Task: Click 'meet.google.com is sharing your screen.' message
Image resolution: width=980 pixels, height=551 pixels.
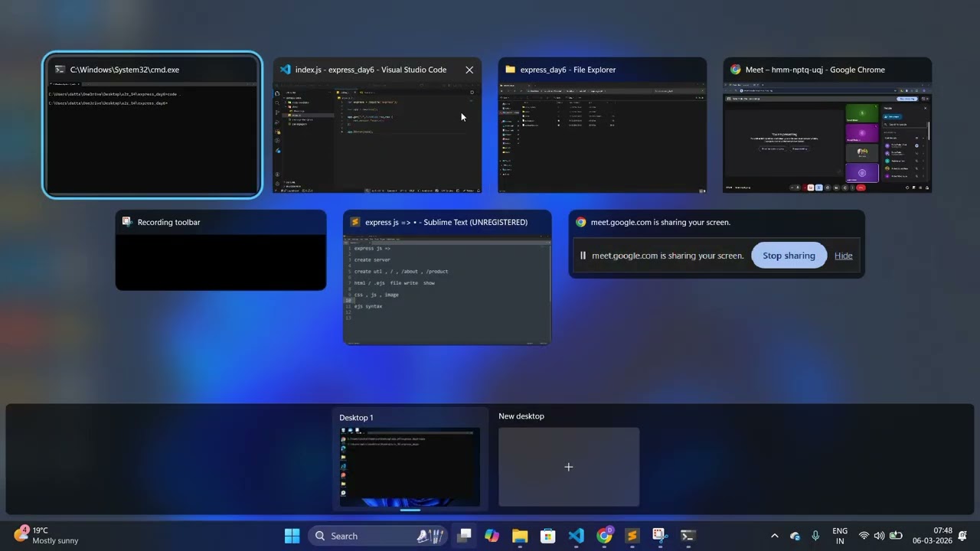Action: click(x=668, y=256)
